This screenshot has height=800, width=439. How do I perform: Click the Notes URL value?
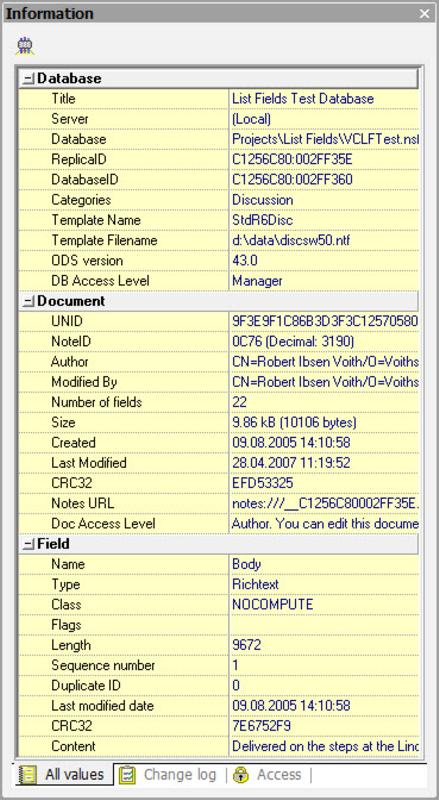click(x=325, y=503)
